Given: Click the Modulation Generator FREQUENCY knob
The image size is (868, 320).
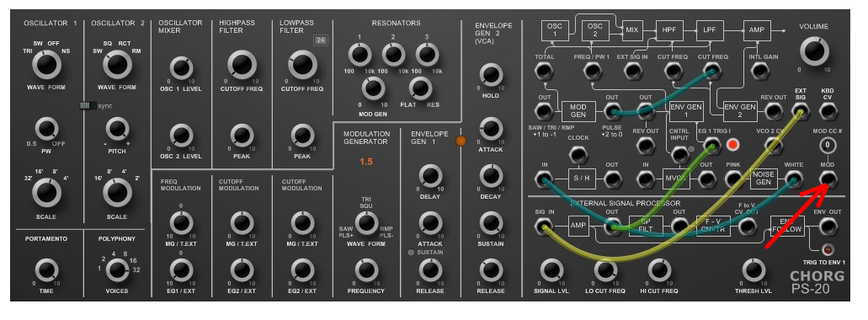Looking at the screenshot, I should (x=365, y=270).
